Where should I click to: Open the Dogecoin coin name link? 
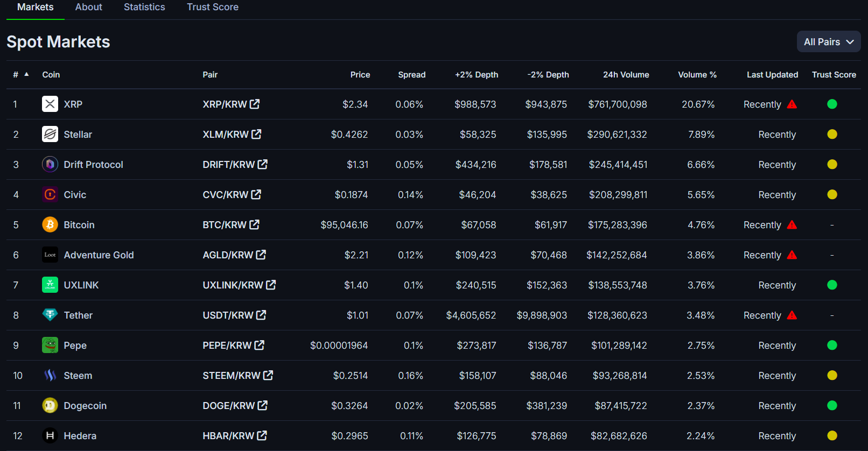(85, 406)
